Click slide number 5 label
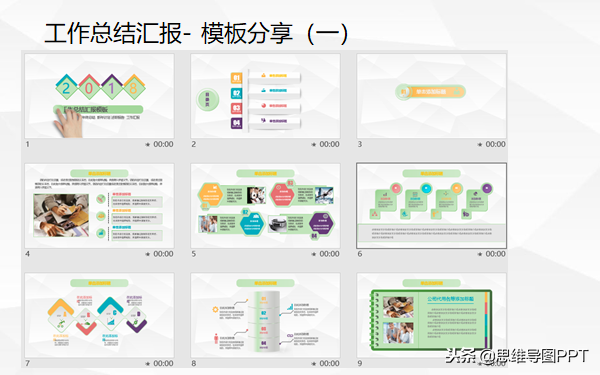Image resolution: width=600 pixels, height=375 pixels. pos(194,254)
